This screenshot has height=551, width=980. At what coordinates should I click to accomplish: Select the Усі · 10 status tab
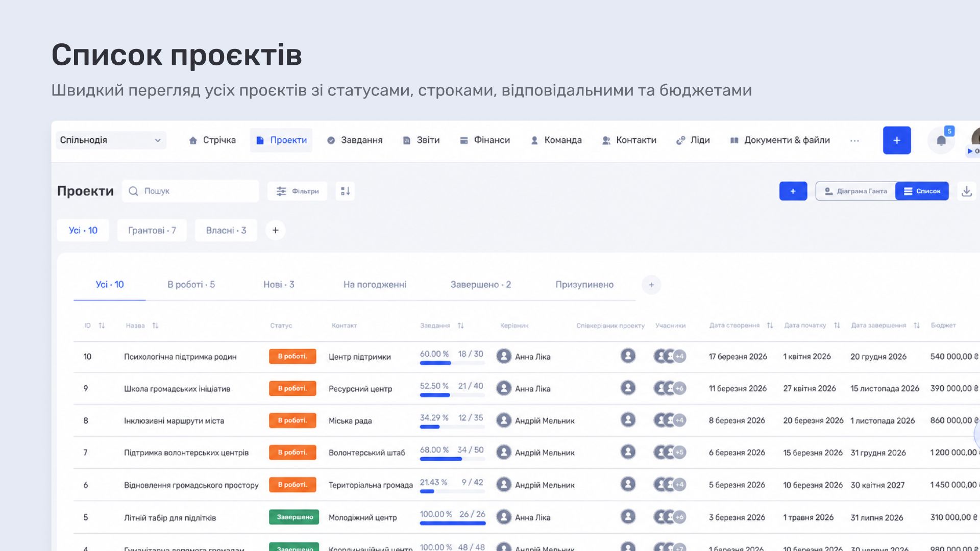point(110,285)
